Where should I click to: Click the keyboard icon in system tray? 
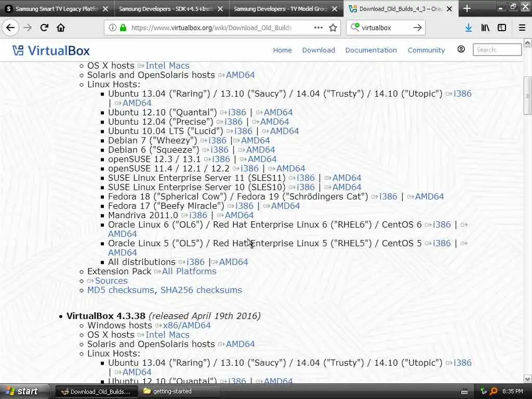pos(464,392)
